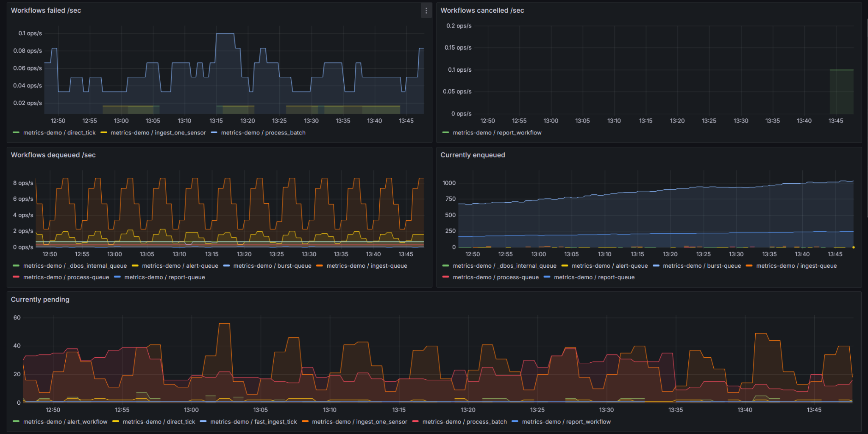Toggle ingest-queue in Currently enqueued legend

[796, 266]
